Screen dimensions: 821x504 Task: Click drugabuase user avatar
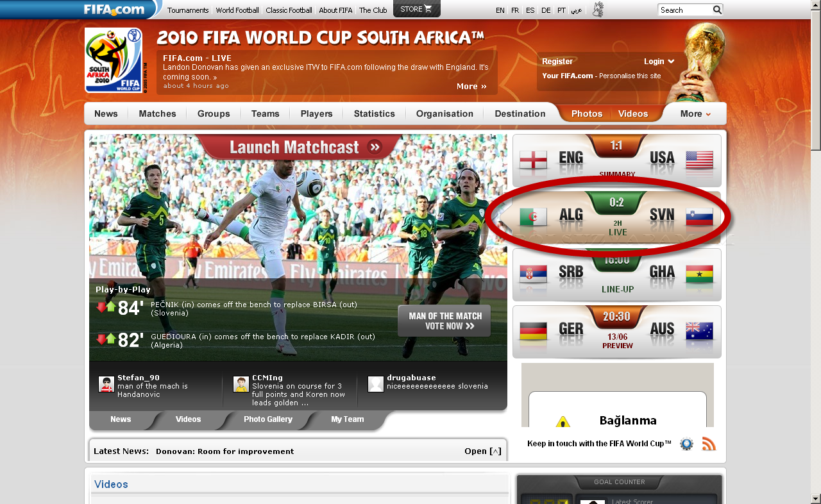[x=376, y=384]
